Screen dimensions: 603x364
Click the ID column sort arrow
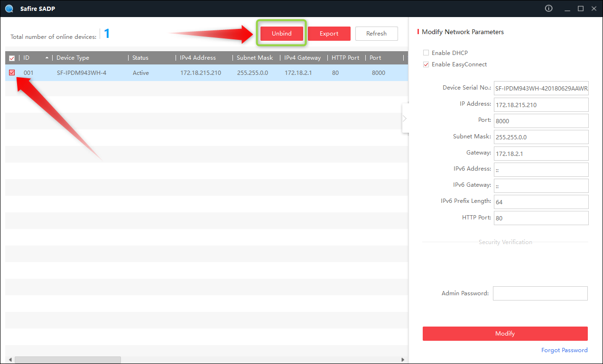tap(46, 58)
